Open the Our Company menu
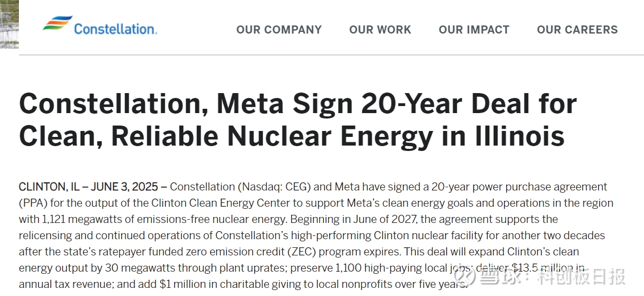This screenshot has width=644, height=296. click(x=279, y=30)
